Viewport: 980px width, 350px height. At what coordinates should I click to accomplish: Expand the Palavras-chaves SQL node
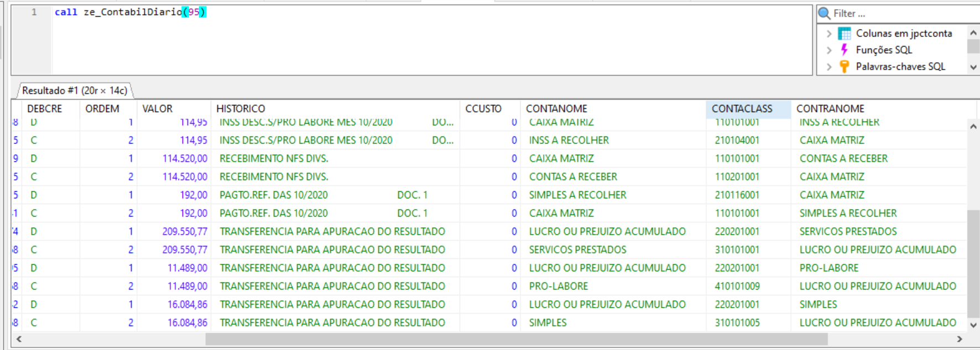[x=828, y=66]
